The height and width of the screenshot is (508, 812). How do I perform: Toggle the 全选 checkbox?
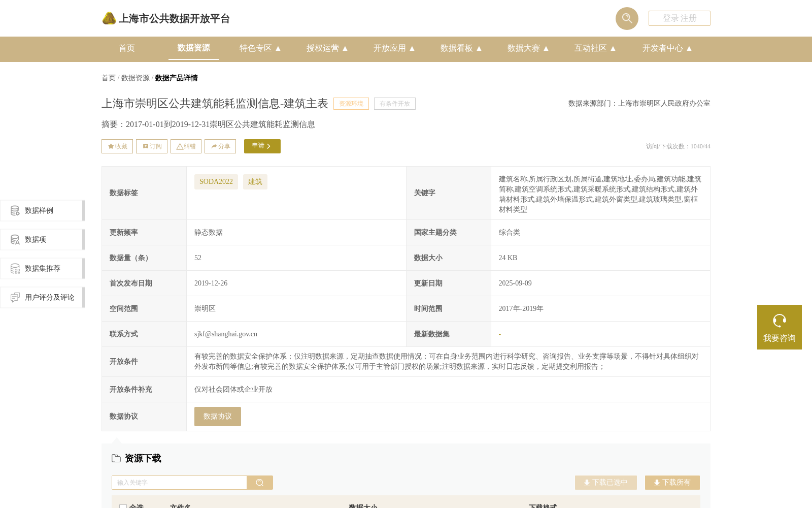[123, 507]
